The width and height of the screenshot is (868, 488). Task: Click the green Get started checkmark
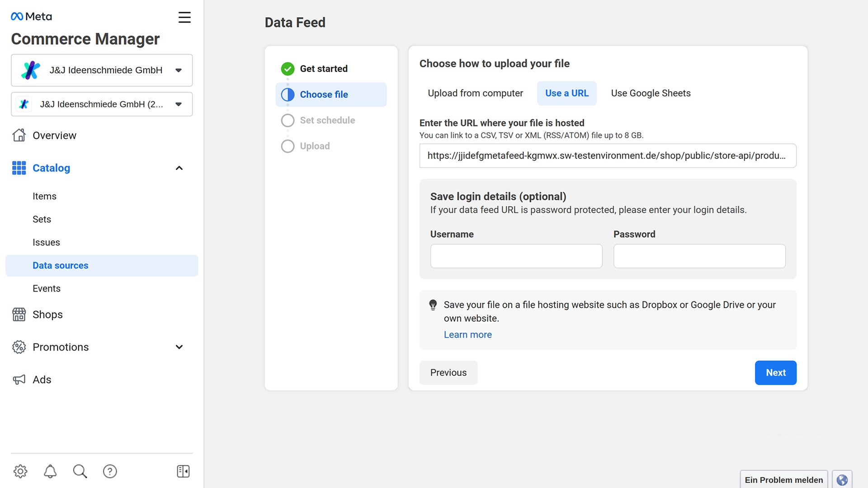(288, 69)
